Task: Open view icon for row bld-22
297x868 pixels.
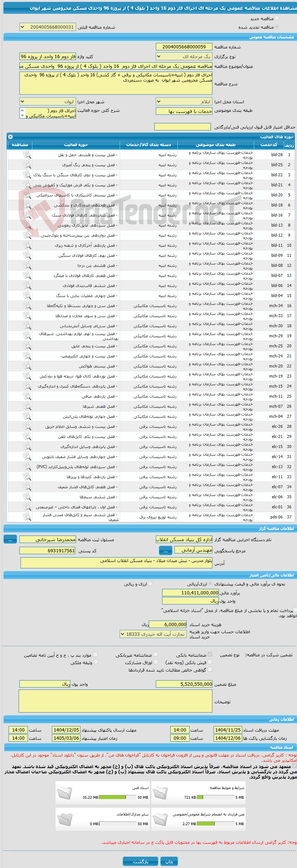Action: [27, 175]
